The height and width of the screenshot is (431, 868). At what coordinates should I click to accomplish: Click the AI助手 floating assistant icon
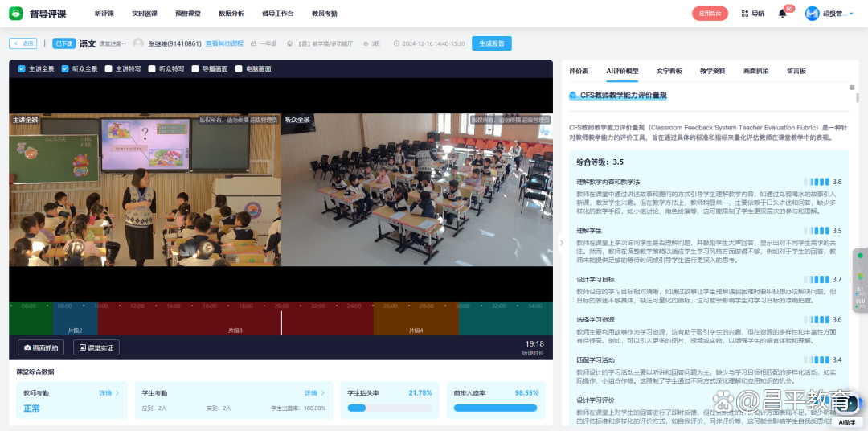pos(846,420)
